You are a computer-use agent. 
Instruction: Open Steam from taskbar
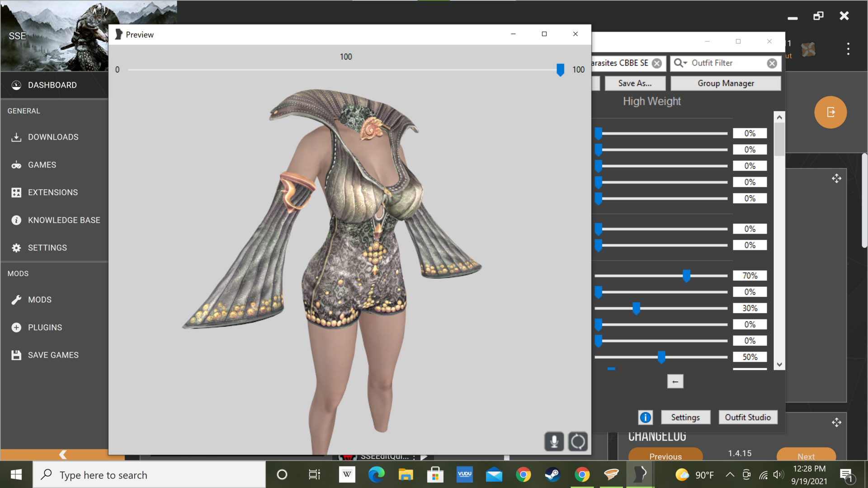[x=552, y=475]
